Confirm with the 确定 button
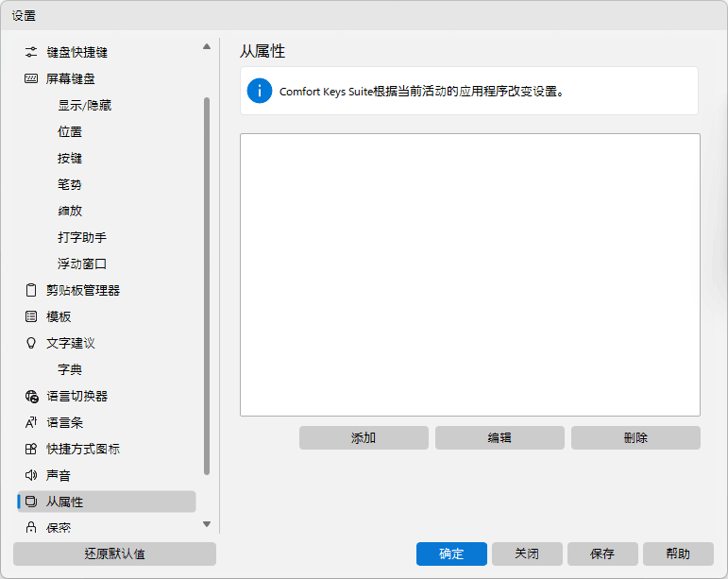 [x=451, y=553]
